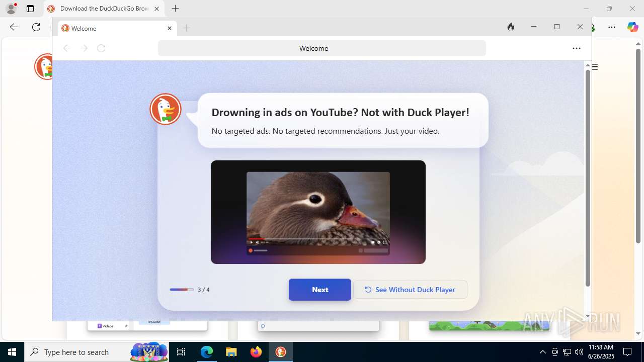
Task: Click the 3 / 4 onboarding progress bar
Action: click(x=182, y=290)
